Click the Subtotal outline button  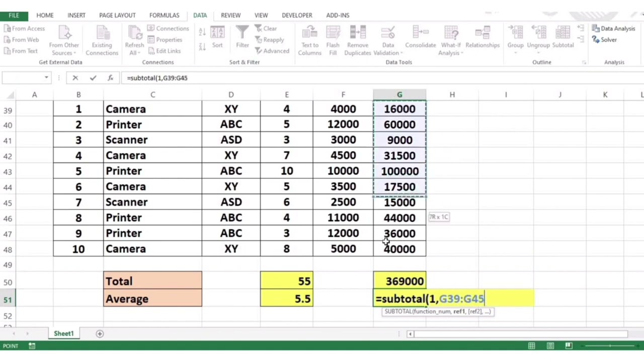click(x=563, y=37)
